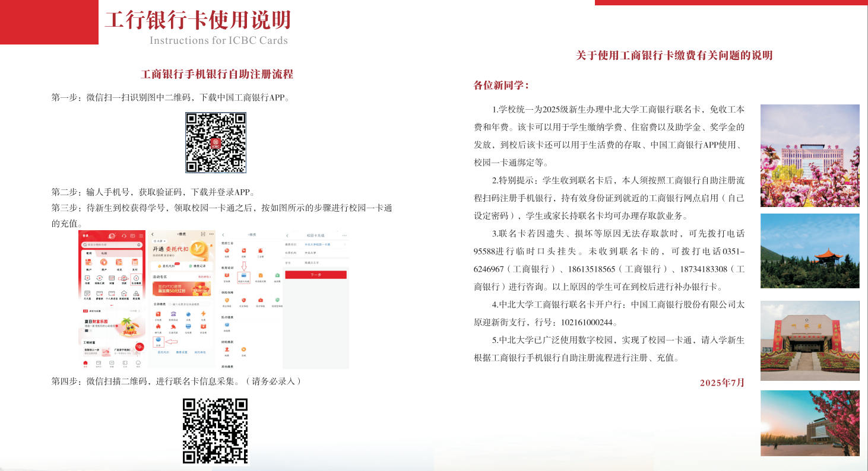This screenshot has width=868, height=471.
Task: Tap the 培训费 green icon
Action: tap(277, 275)
